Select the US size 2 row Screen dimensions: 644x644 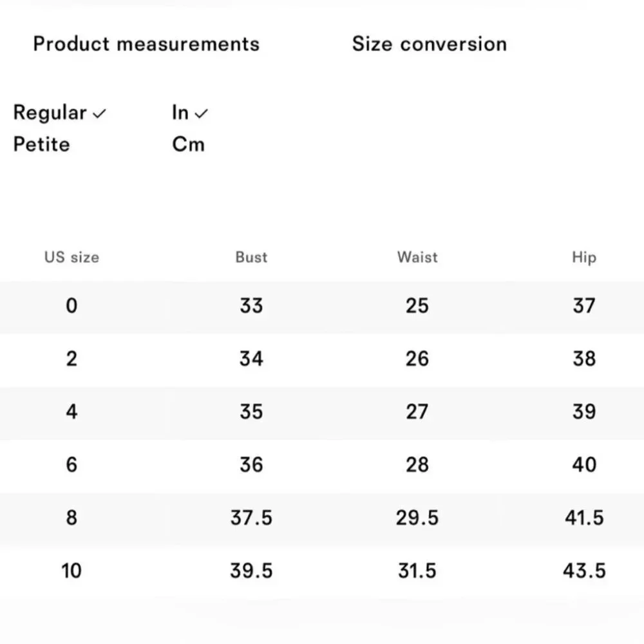tap(322, 359)
